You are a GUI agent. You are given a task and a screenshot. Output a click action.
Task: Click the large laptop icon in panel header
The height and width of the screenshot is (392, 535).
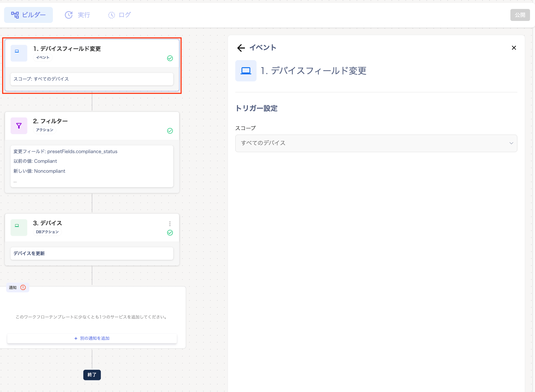(x=246, y=71)
